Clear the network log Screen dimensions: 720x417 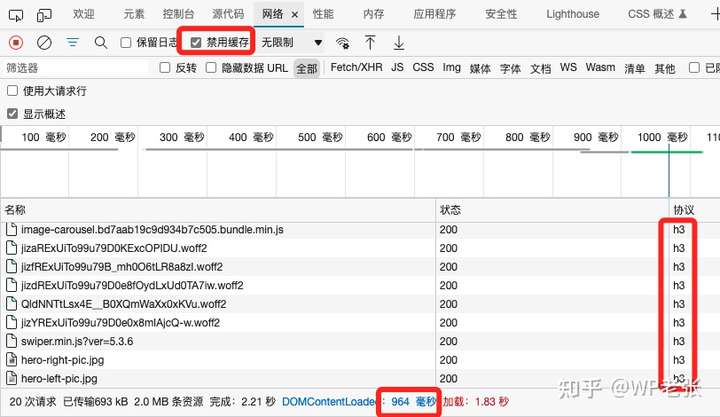44,43
